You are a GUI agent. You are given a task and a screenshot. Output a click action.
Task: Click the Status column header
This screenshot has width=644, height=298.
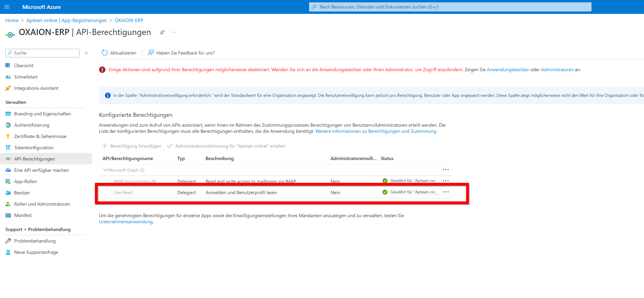[x=387, y=158]
